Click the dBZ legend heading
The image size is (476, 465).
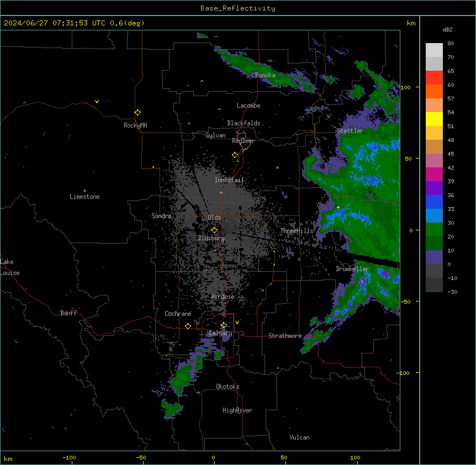tap(447, 30)
